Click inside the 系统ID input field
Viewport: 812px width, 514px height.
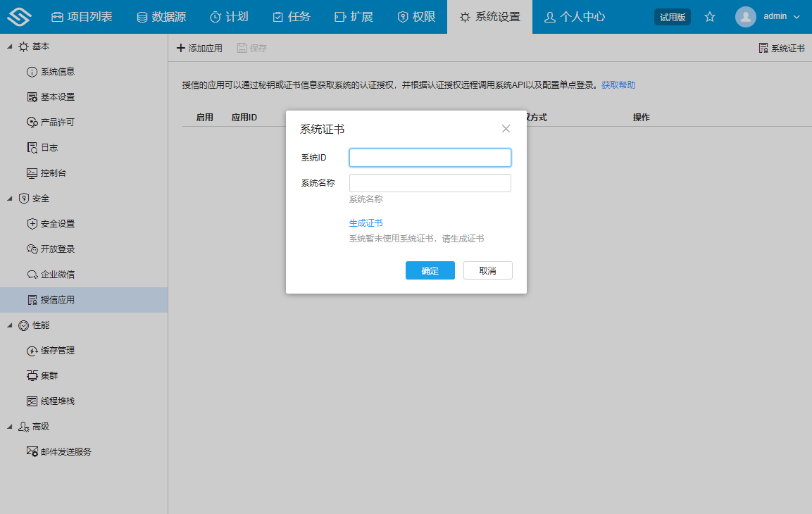pos(430,157)
